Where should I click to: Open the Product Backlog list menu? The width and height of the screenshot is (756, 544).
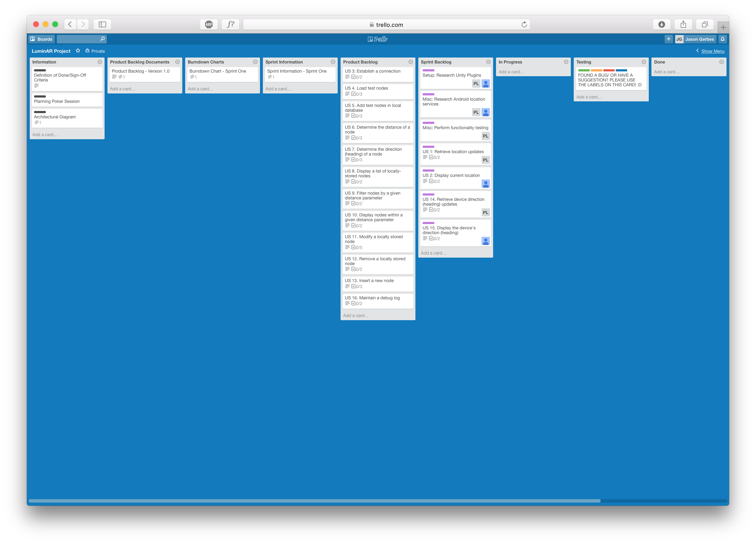410,62
